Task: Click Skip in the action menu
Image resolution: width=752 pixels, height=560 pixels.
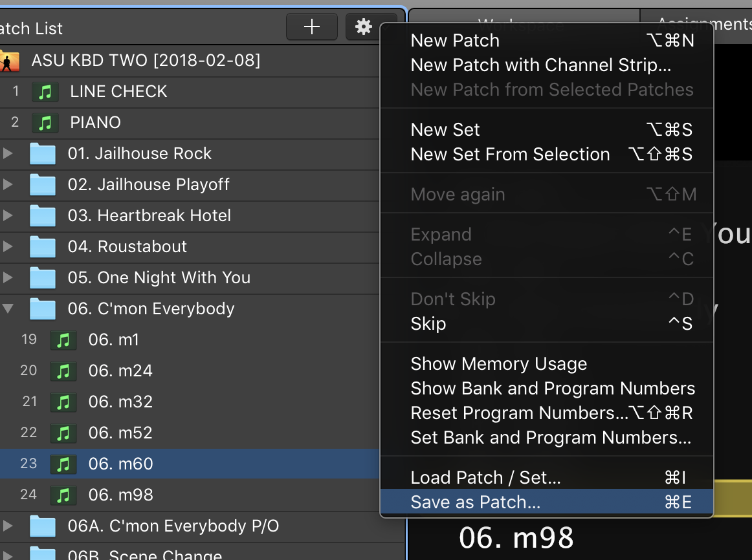Action: [428, 324]
